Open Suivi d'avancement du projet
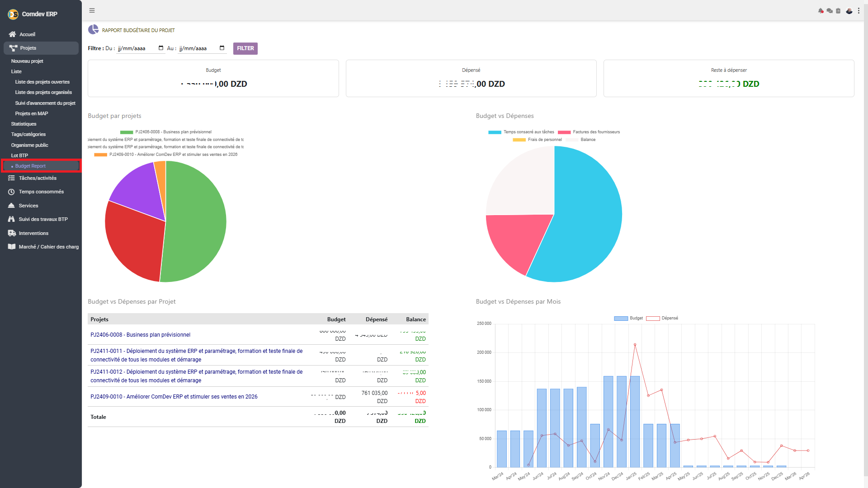This screenshot has width=868, height=488. (45, 103)
